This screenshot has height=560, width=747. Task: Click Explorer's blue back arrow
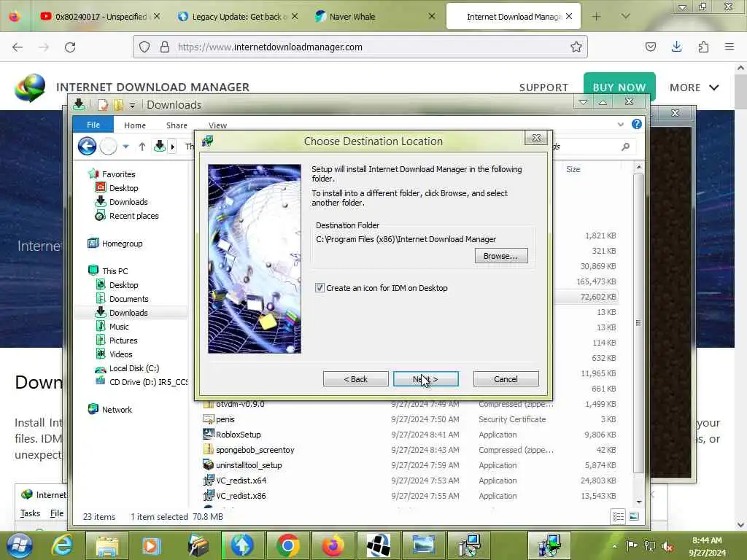pyautogui.click(x=88, y=146)
